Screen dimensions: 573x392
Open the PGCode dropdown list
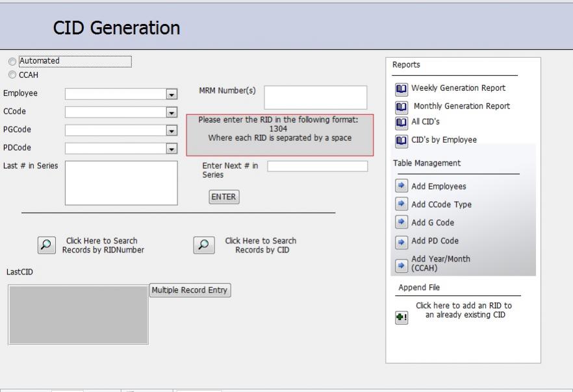172,130
